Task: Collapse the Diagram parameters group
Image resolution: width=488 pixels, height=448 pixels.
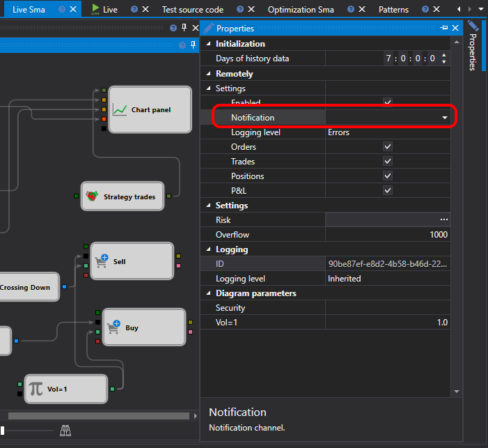Action: coord(208,293)
